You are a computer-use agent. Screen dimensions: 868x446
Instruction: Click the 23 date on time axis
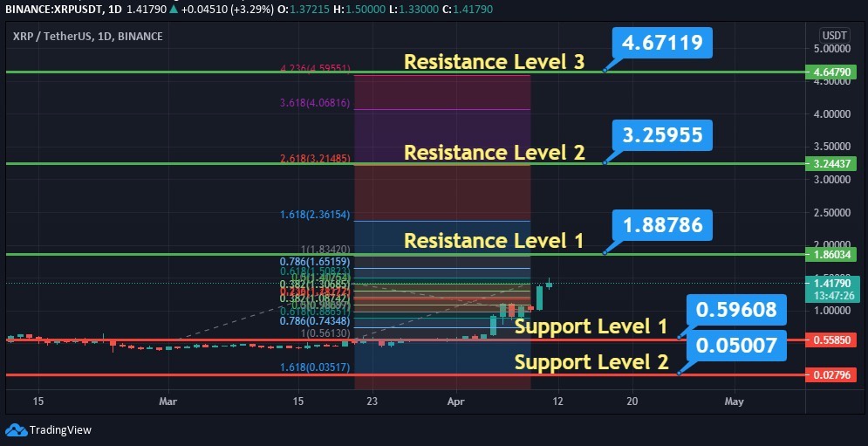(372, 401)
